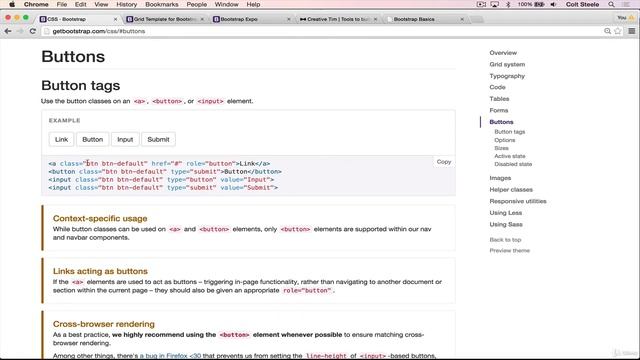Open the Help menu
The width and height of the screenshot is (640, 360).
click(253, 4)
